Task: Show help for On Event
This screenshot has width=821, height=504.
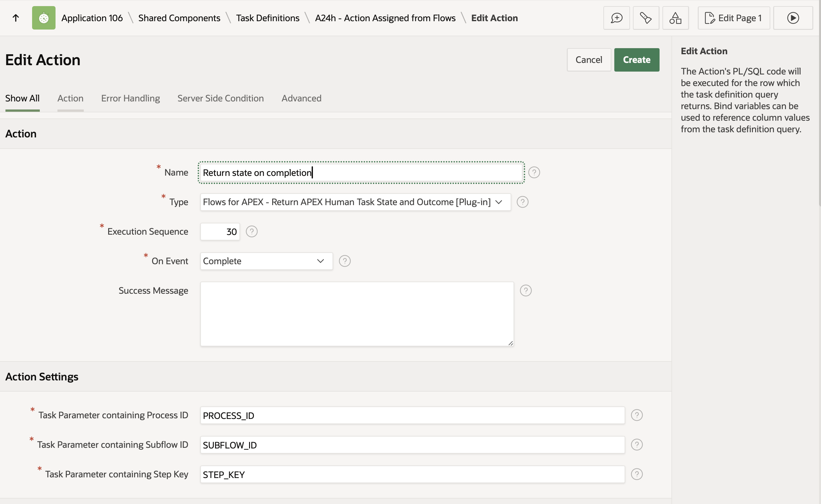Action: [x=344, y=261]
